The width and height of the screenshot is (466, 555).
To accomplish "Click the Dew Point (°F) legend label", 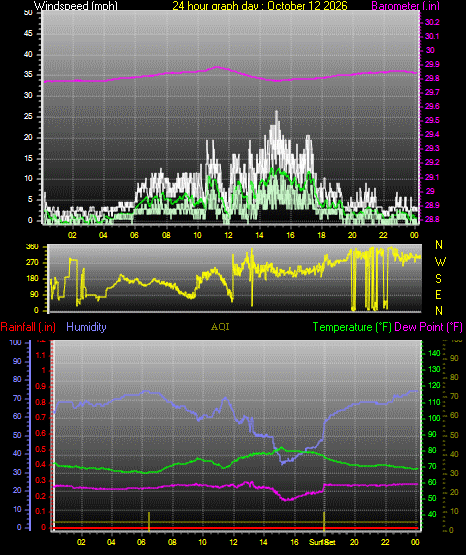I will click(428, 327).
